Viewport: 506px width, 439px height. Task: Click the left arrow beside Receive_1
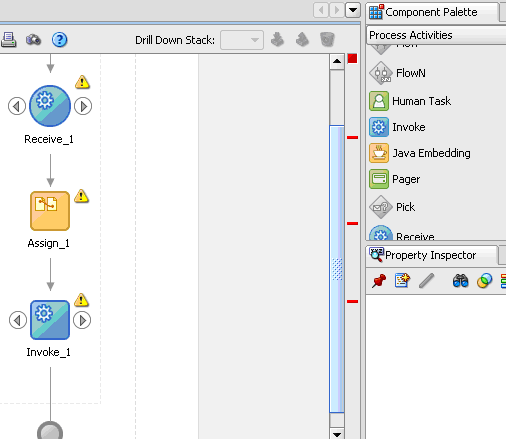(17, 106)
